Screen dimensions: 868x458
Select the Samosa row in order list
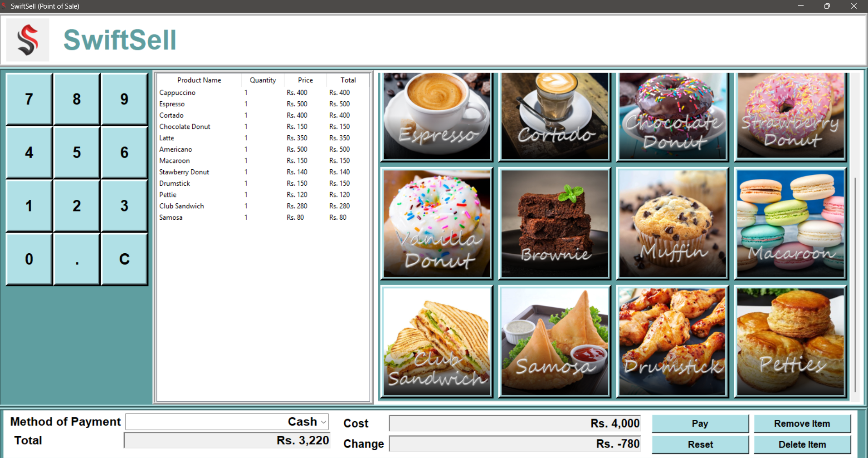pos(263,217)
